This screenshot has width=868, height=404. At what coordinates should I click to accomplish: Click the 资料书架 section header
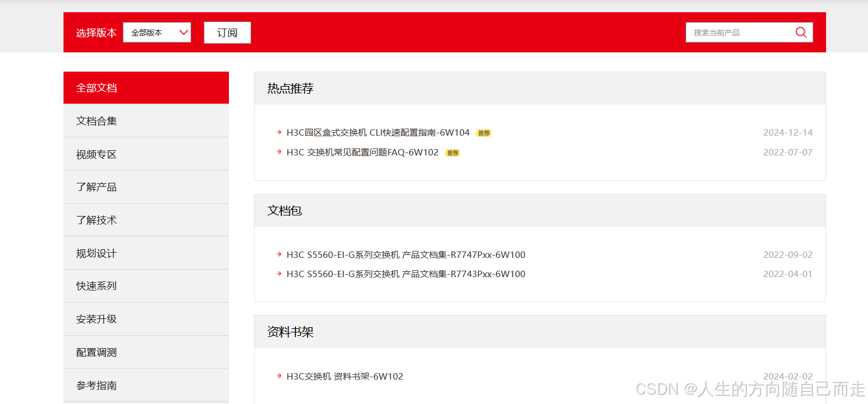point(540,332)
